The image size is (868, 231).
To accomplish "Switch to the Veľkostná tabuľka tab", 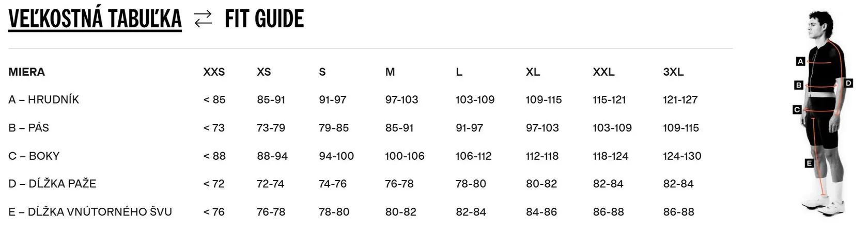I will pyautogui.click(x=95, y=20).
